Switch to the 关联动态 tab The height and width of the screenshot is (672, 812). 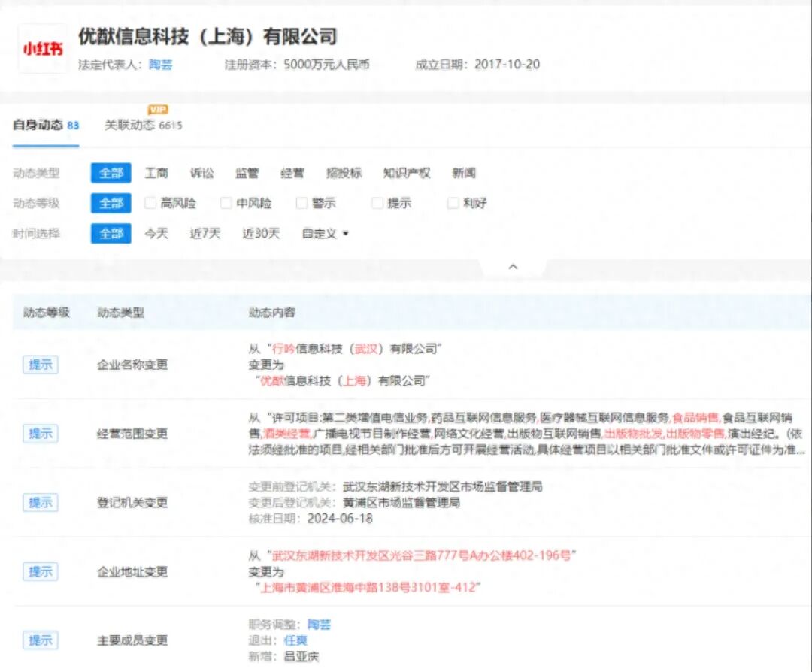(144, 125)
